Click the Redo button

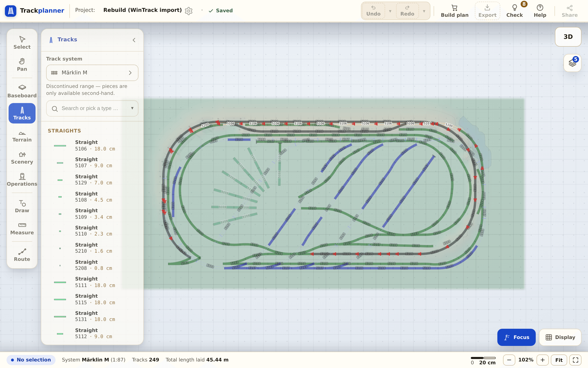tap(407, 11)
